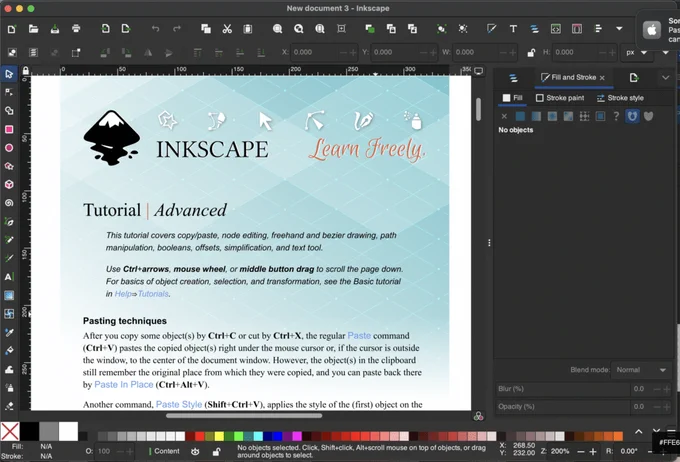Switch to Stroke style tab
680x462 pixels.
click(620, 98)
